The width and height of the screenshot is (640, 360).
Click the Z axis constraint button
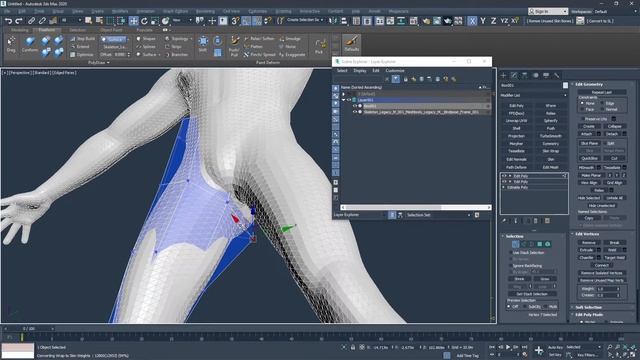[x=493, y=21]
